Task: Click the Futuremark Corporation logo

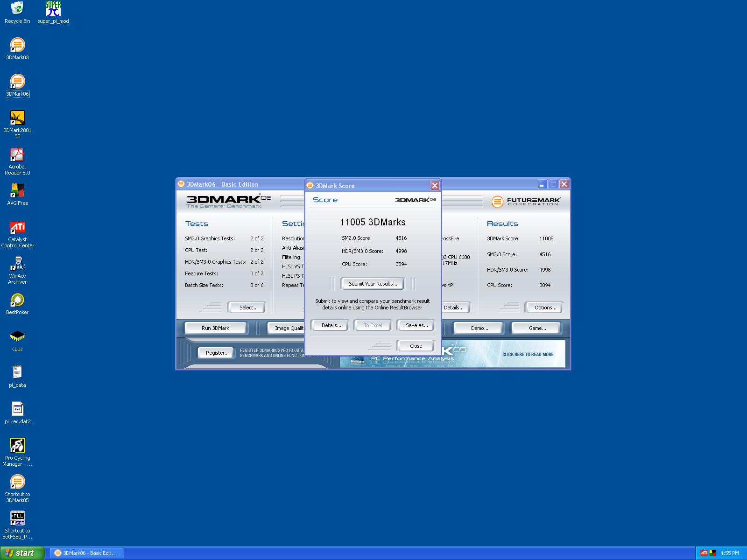Action: pyautogui.click(x=526, y=202)
